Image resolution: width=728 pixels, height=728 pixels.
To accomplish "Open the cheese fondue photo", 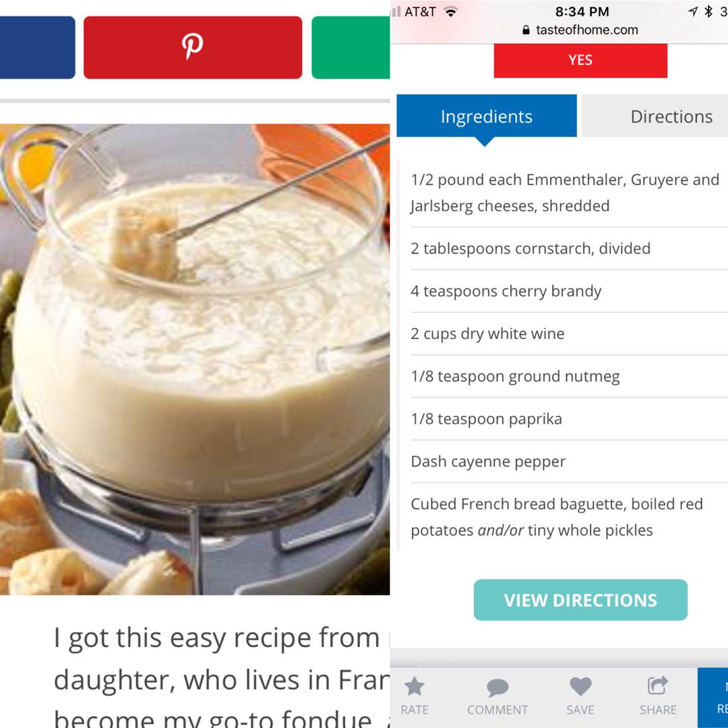I will pyautogui.click(x=195, y=359).
